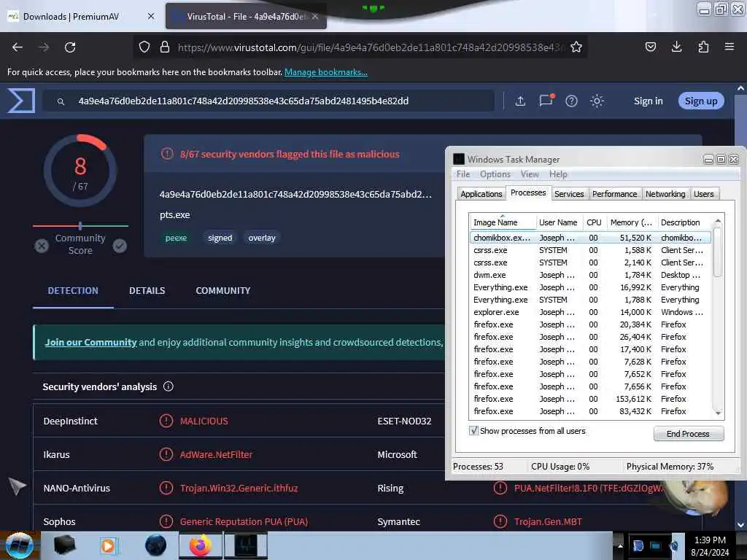Screen dimensions: 747x560
Task: Open Firefox from the taskbar
Action: coord(200,545)
